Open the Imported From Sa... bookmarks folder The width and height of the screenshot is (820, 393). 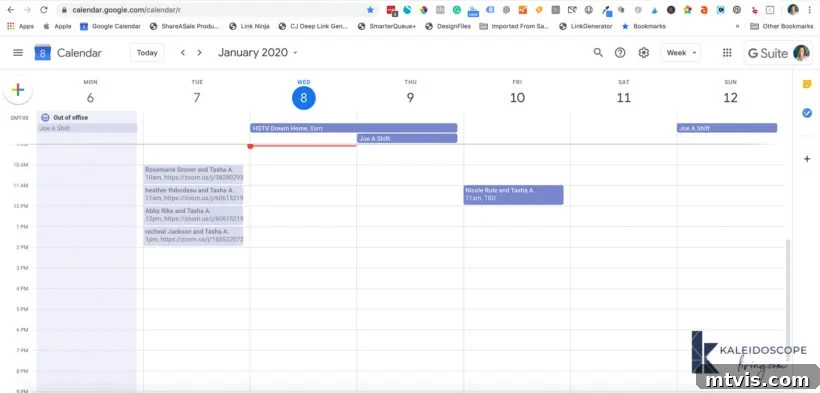(514, 26)
